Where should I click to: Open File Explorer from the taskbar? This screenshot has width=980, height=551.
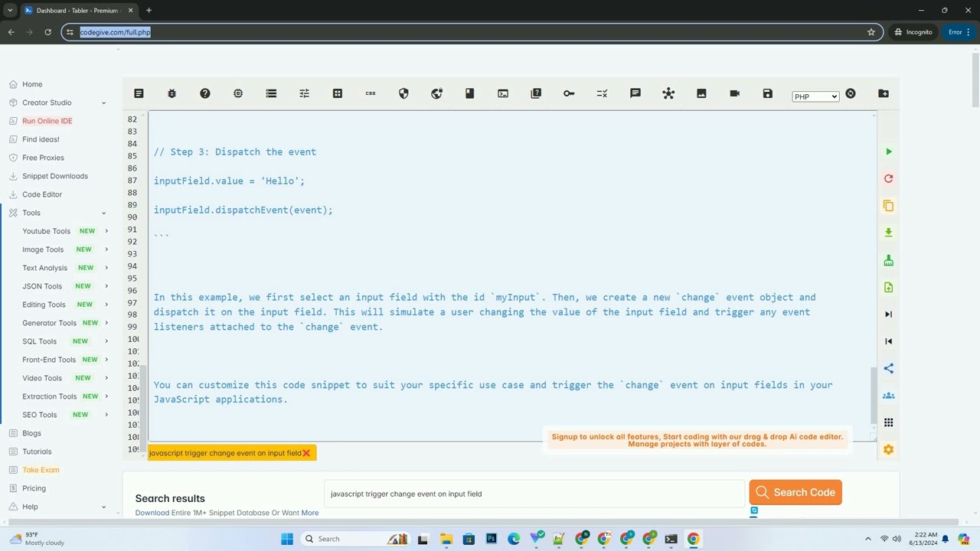(x=446, y=539)
